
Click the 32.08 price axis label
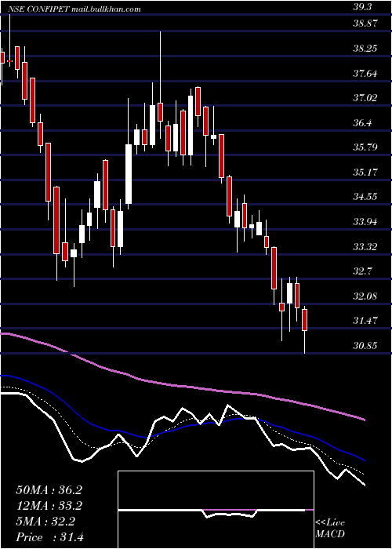(x=365, y=296)
